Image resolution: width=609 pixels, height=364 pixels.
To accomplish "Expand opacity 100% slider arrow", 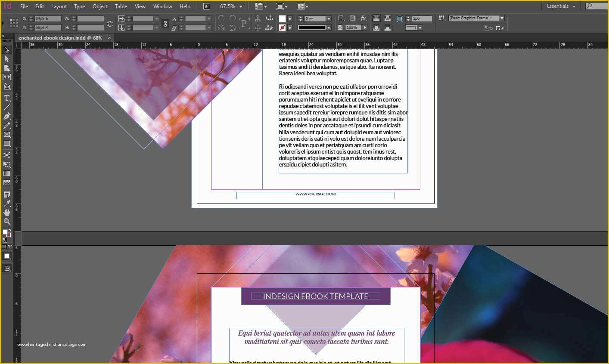I will point(365,28).
